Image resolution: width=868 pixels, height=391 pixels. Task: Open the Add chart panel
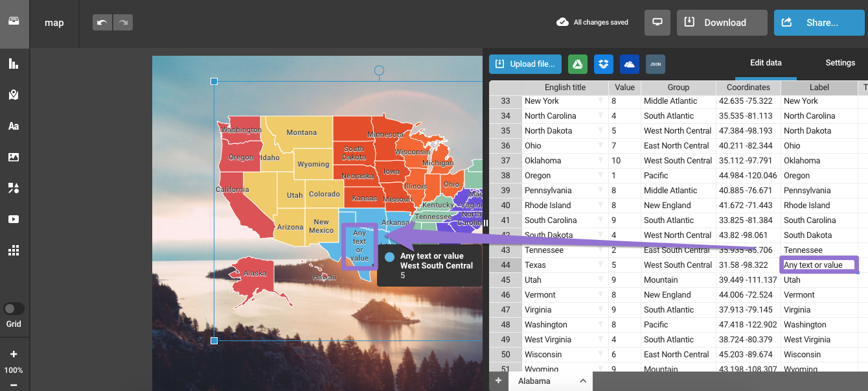(14, 64)
